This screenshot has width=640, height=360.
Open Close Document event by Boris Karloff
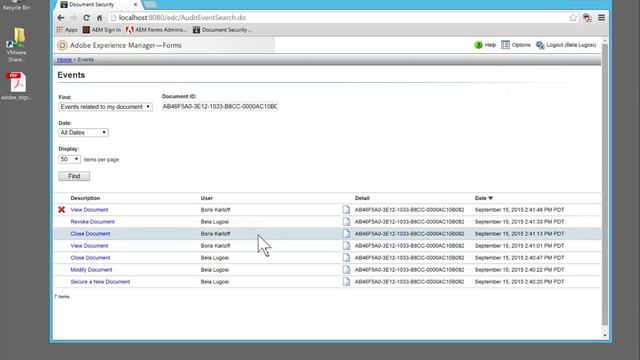pyautogui.click(x=90, y=234)
